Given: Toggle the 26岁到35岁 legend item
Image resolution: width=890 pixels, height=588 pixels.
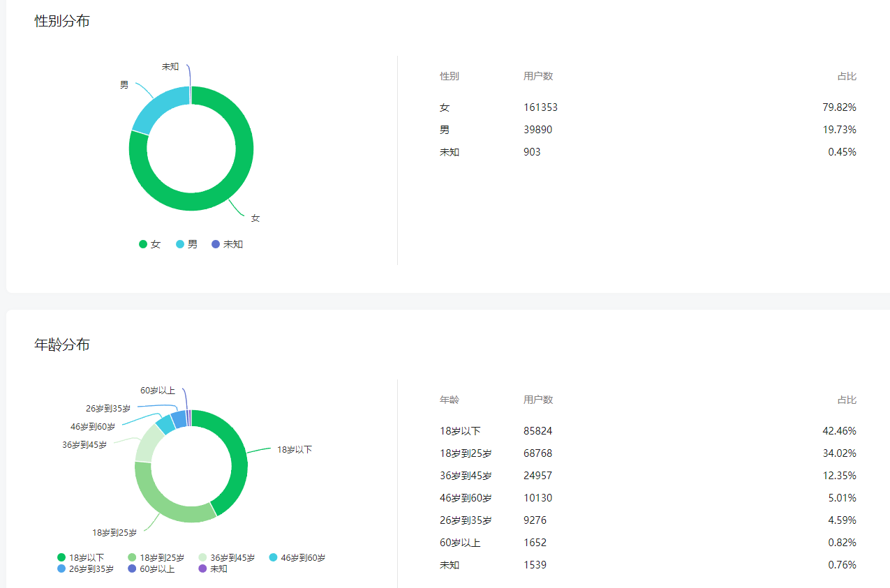Looking at the screenshot, I should tap(85, 568).
